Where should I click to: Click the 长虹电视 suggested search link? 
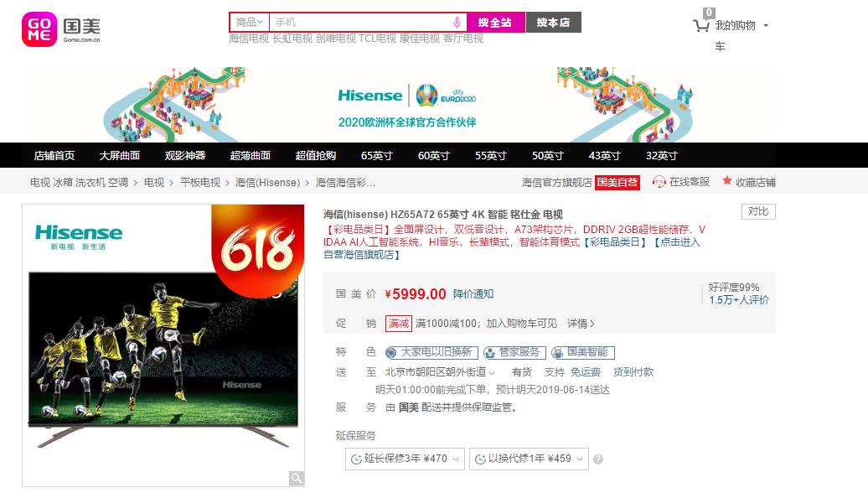[x=292, y=39]
